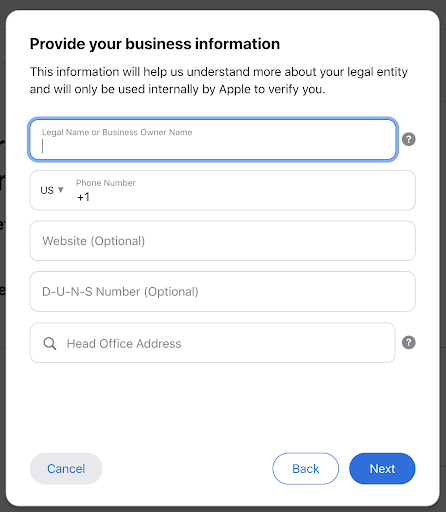This screenshot has height=512, width=446.
Task: Click the help icon beside Head Office Address
Action: click(408, 342)
